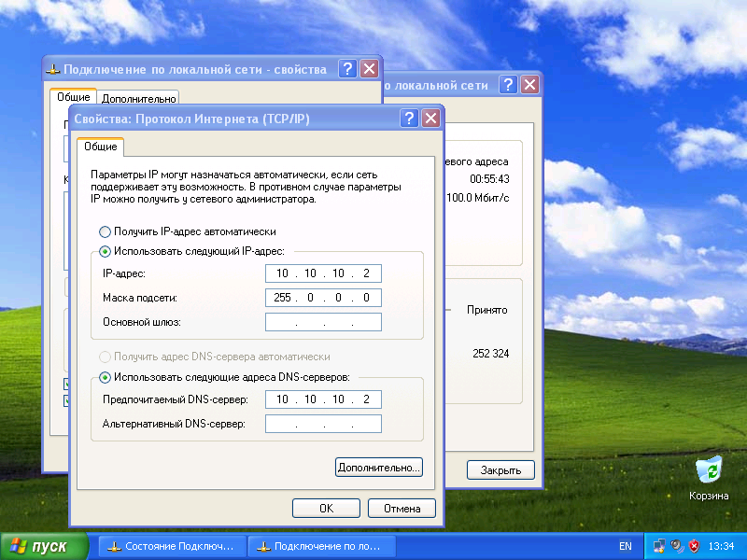747x560 pixels.
Task: Click the 252 324 received packets value
Action: tap(491, 354)
